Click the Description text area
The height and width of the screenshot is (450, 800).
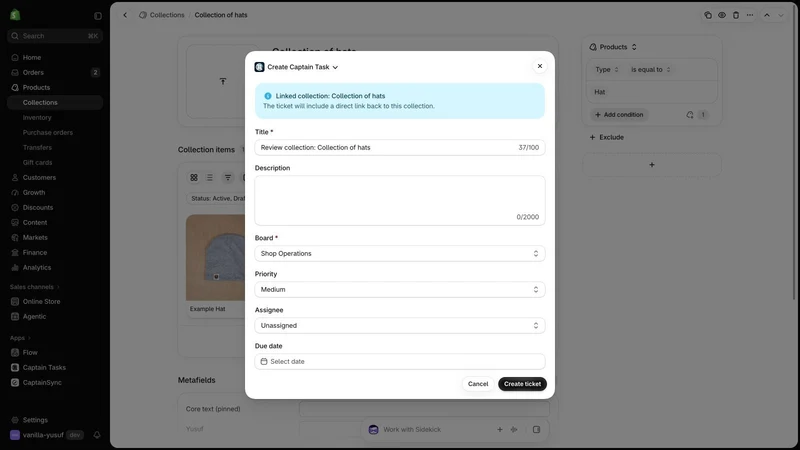399,201
